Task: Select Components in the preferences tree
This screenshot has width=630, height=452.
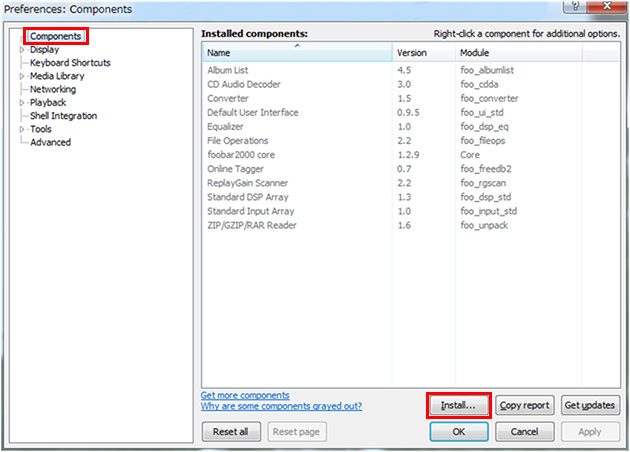Action: 55,36
